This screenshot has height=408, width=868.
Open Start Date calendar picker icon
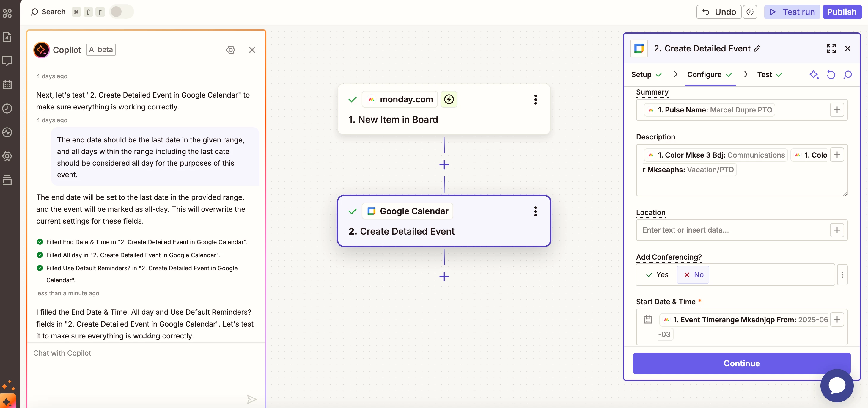tap(648, 319)
